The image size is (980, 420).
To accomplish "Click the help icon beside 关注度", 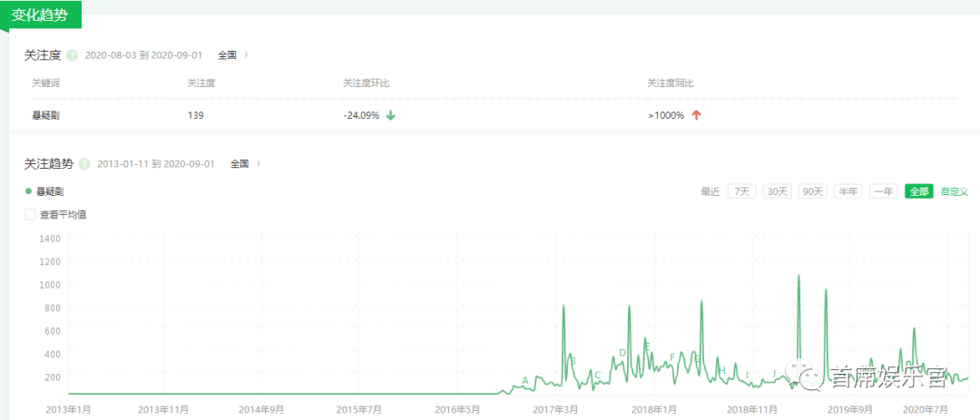I will point(73,55).
